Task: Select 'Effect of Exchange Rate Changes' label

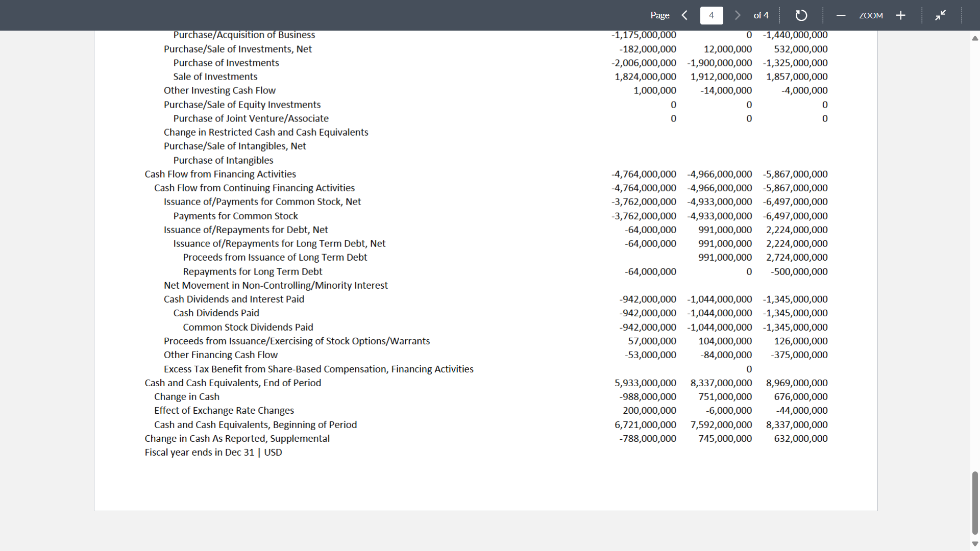Action: point(224,410)
